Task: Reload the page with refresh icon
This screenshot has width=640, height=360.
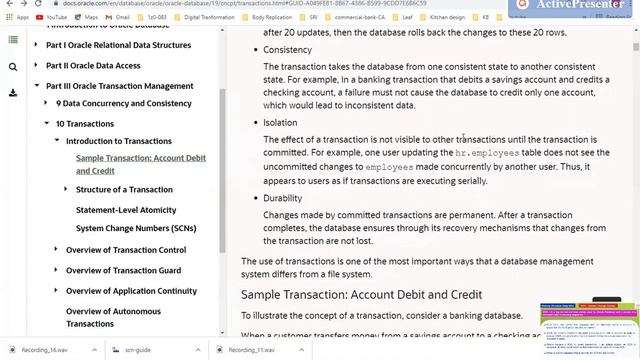Action: pyautogui.click(x=38, y=3)
